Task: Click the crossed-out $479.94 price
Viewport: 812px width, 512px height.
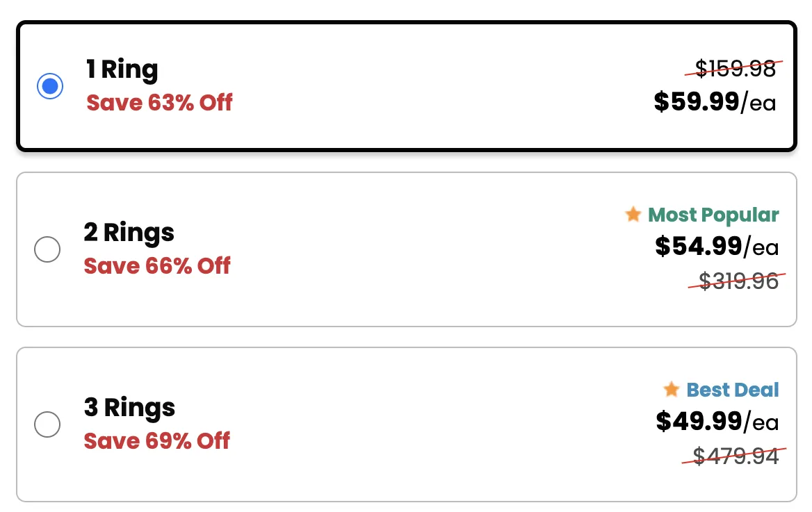Action: (736, 456)
